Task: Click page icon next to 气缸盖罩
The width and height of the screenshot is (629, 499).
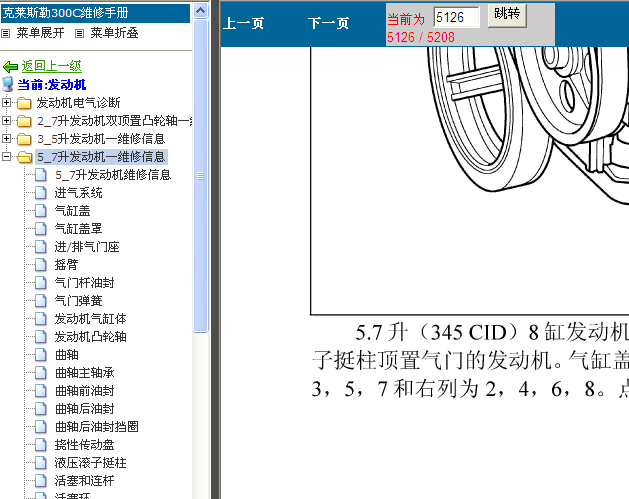Action: pyautogui.click(x=41, y=229)
